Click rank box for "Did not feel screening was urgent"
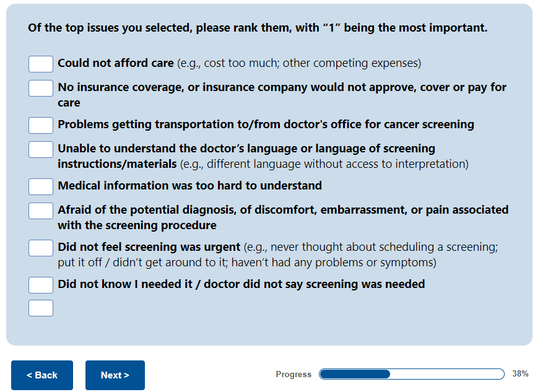 (x=41, y=248)
